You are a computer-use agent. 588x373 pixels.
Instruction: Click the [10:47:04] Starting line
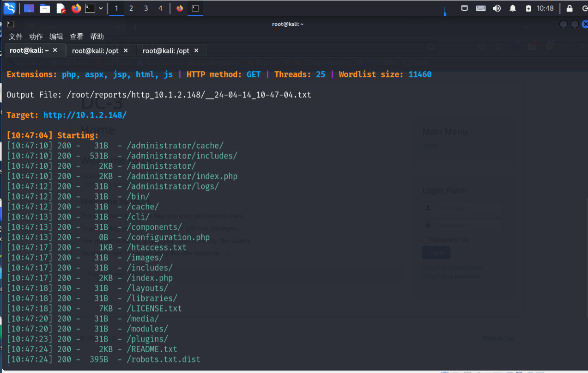coord(53,135)
